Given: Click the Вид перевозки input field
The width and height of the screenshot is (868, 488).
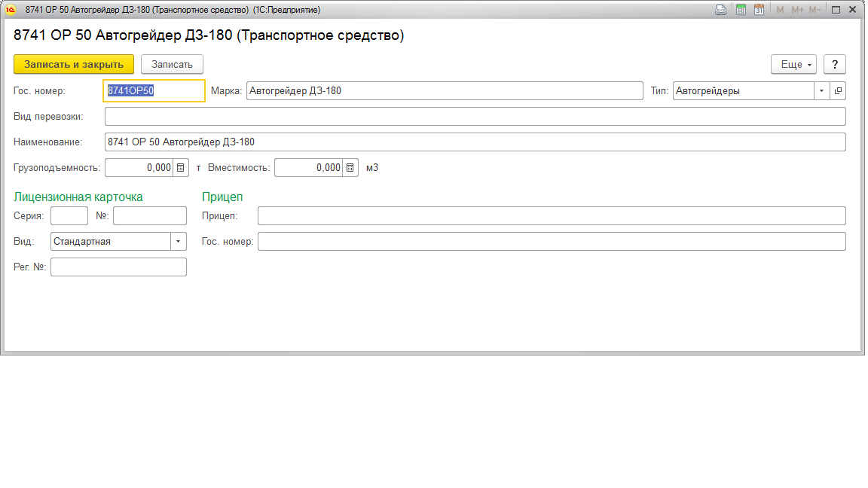Looking at the screenshot, I should pos(475,117).
